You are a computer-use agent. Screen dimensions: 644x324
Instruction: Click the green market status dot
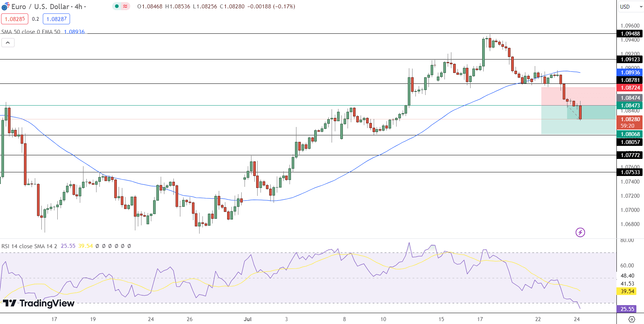pyautogui.click(x=117, y=6)
